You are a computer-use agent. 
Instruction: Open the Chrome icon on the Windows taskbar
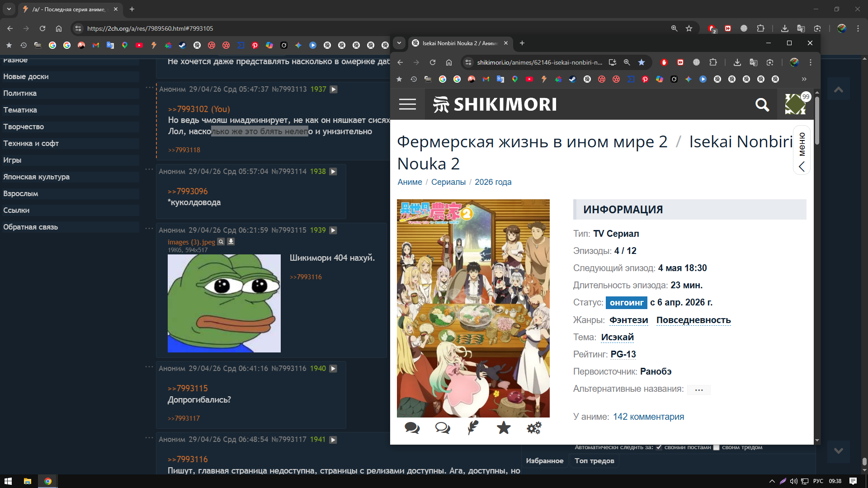tap(48, 481)
